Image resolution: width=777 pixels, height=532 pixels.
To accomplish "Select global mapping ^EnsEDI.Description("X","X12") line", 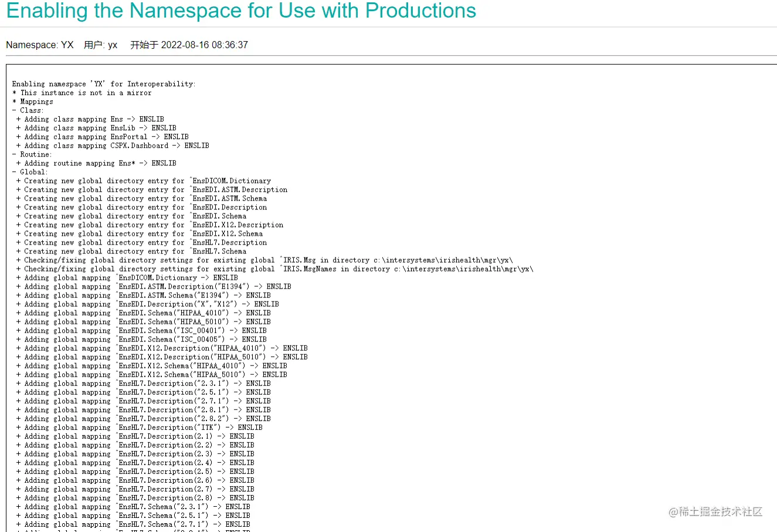I will coord(148,304).
